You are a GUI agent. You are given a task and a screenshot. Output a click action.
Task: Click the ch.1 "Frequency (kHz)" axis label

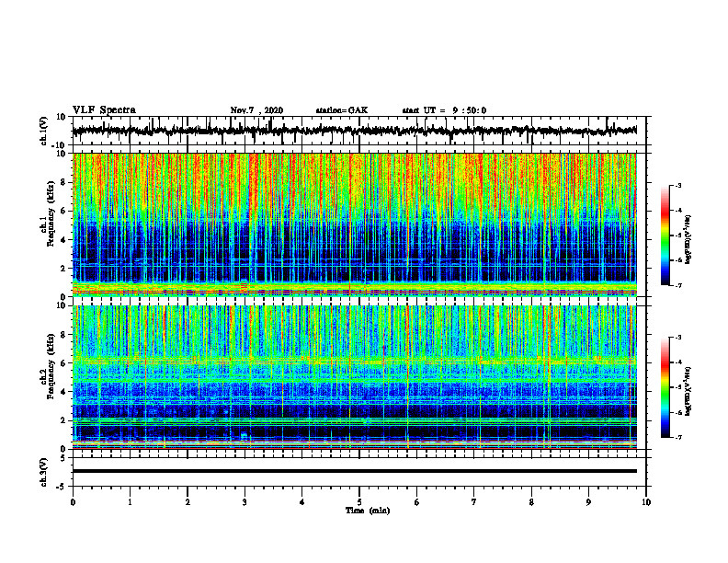click(51, 214)
